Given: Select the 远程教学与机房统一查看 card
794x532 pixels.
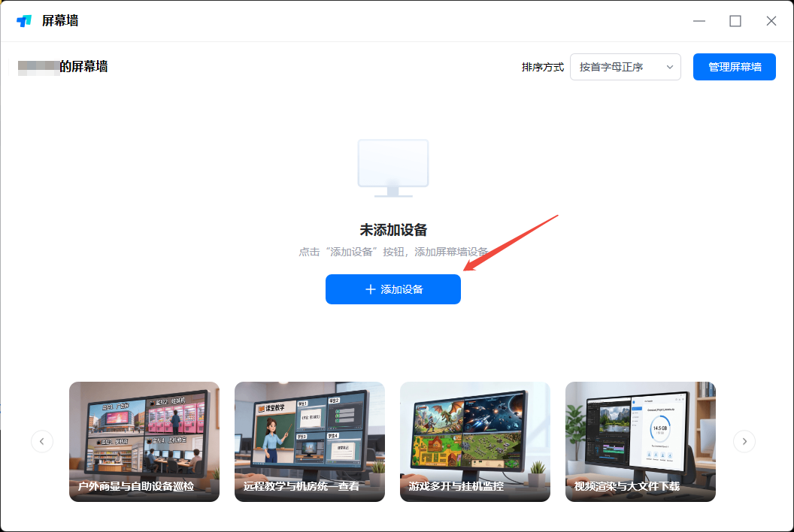Looking at the screenshot, I should (310, 441).
